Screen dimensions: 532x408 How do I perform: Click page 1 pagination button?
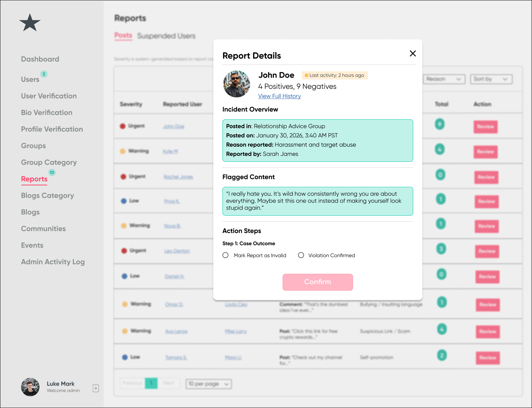click(x=151, y=383)
